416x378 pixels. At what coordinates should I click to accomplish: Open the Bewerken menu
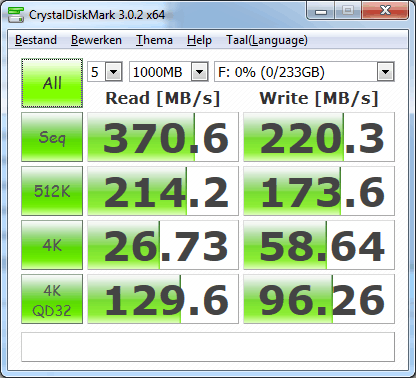(x=96, y=40)
